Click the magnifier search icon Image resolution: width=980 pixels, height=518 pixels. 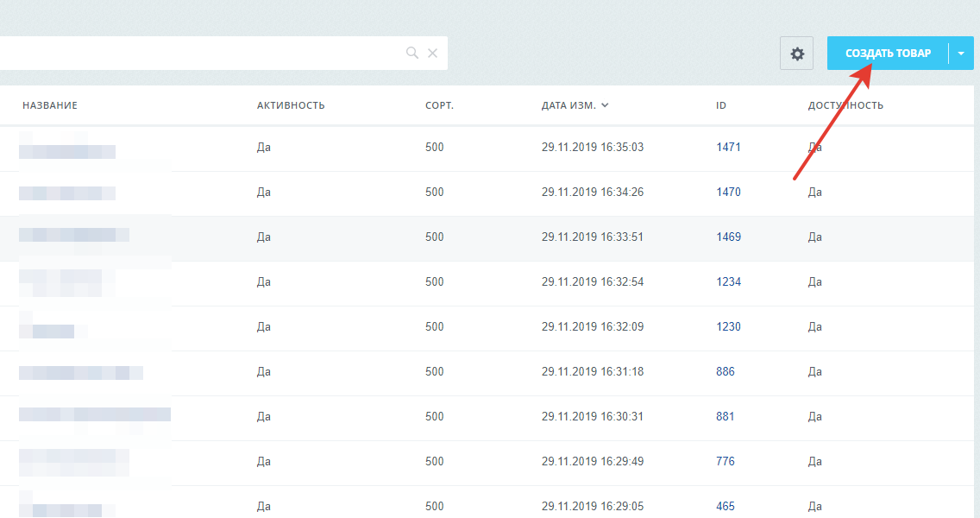pos(411,54)
